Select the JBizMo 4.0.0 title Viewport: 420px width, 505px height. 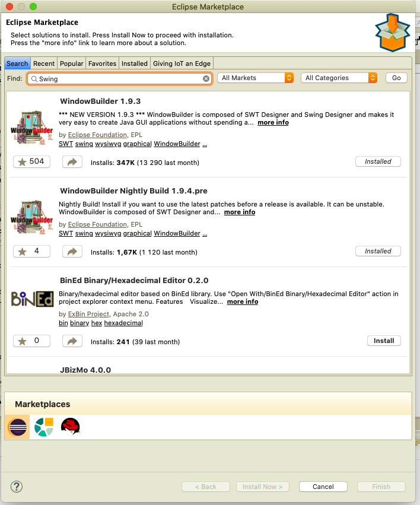pyautogui.click(x=85, y=370)
